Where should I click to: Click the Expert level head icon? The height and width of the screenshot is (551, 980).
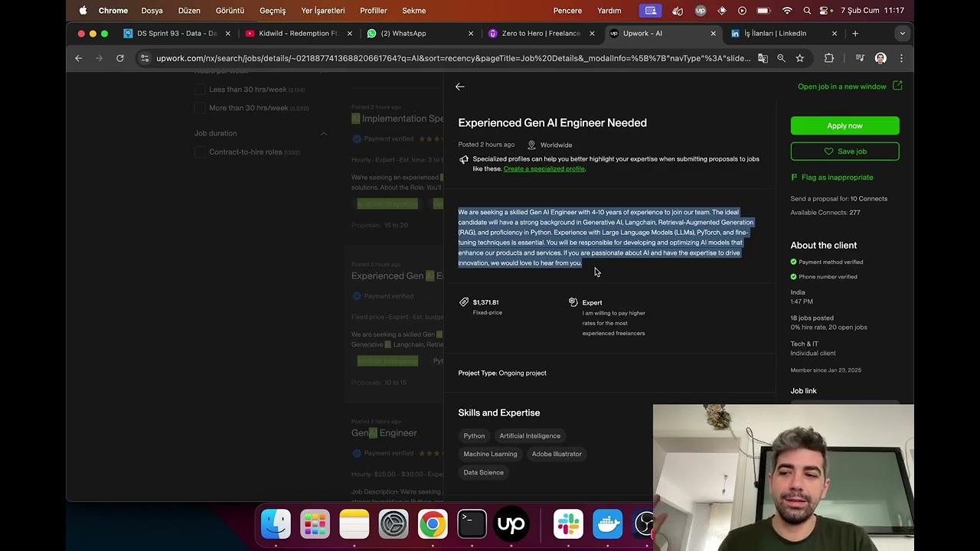click(x=573, y=302)
